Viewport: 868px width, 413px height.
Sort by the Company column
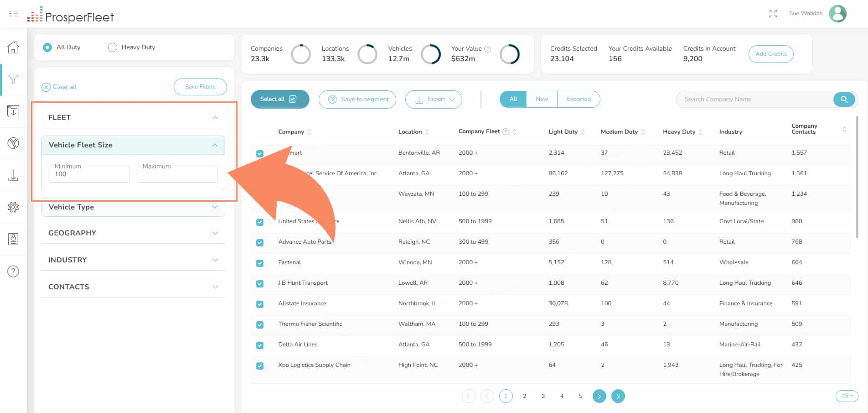click(309, 132)
